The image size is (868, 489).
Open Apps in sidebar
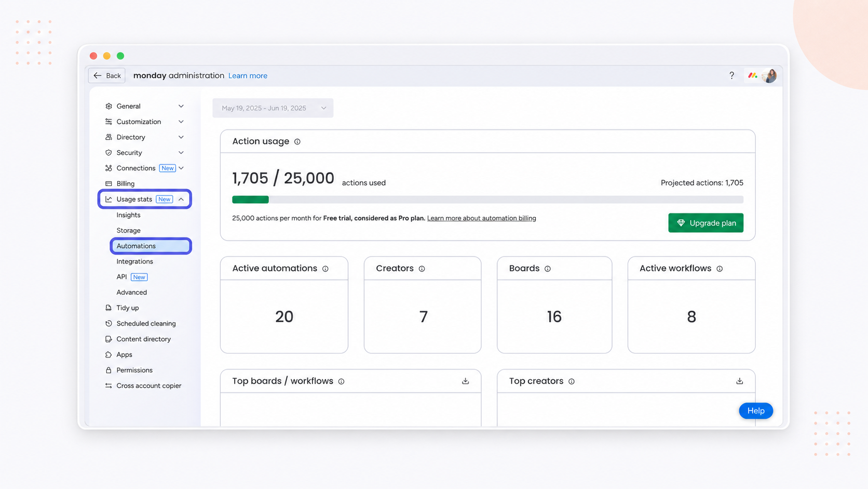point(124,355)
